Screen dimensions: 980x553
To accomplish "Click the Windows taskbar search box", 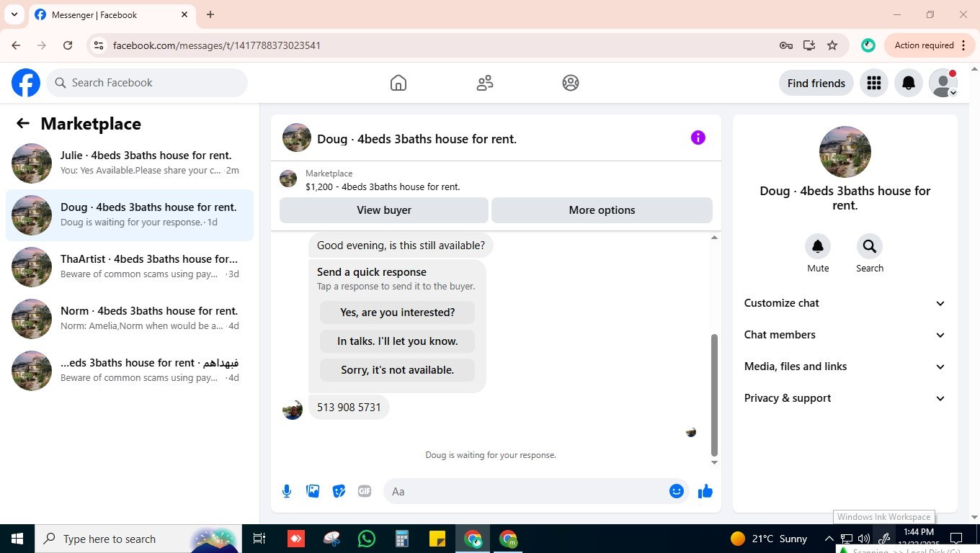I will click(x=138, y=539).
